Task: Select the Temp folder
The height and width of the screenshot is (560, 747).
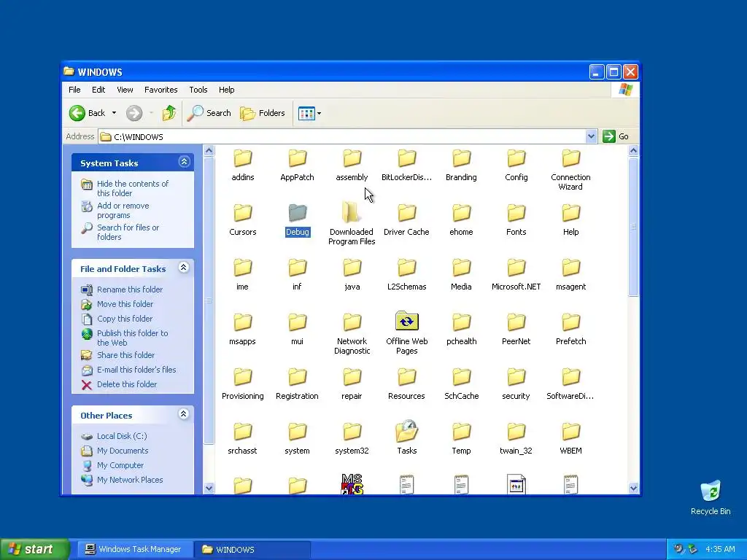Action: [461, 439]
